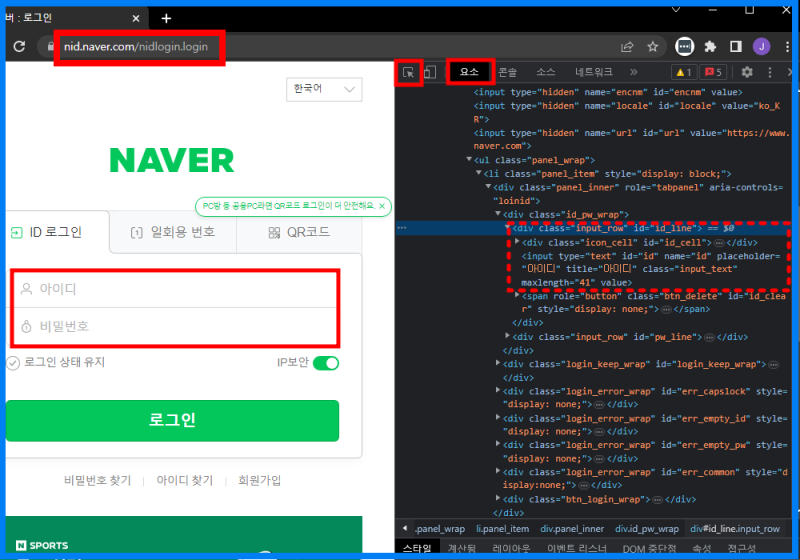Collapse the li panel_item node
The image size is (800, 560).
479,173
